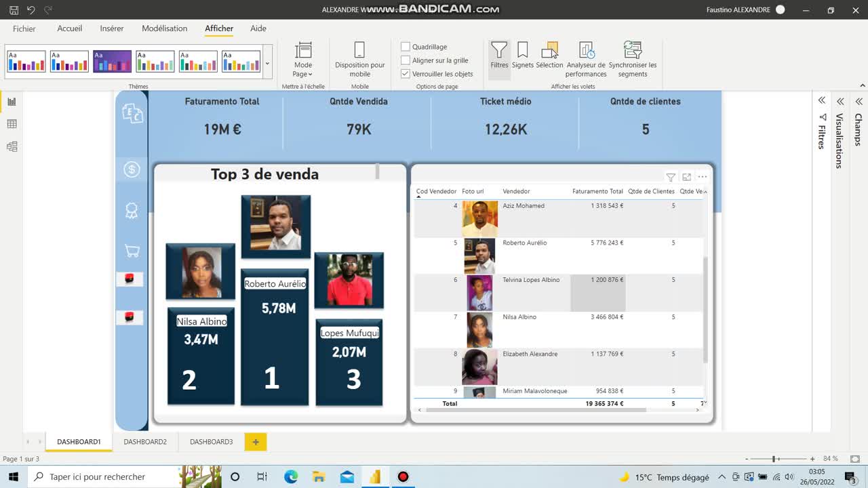Switch to the Data table view
Image resolution: width=868 pixels, height=488 pixels.
tap(12, 124)
